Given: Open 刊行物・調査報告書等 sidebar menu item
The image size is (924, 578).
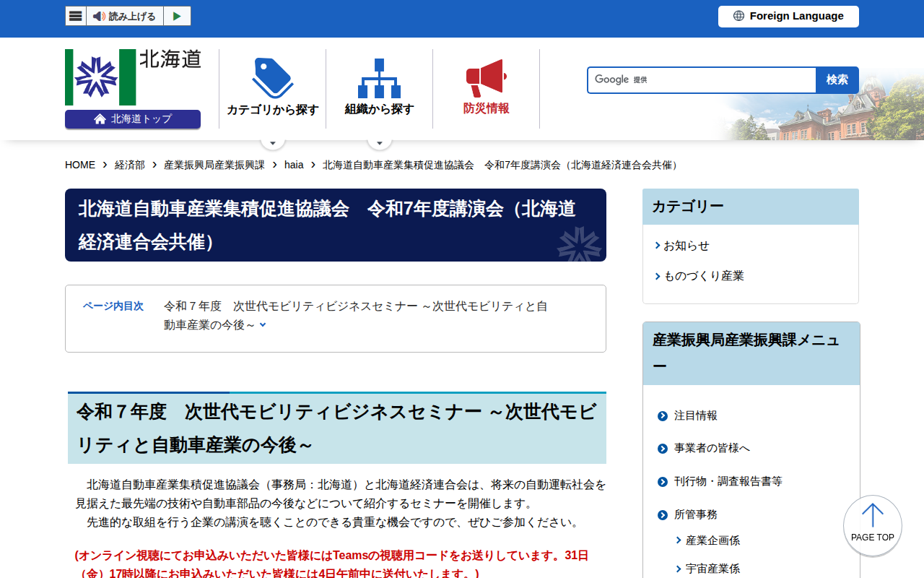Looking at the screenshot, I should [x=728, y=481].
